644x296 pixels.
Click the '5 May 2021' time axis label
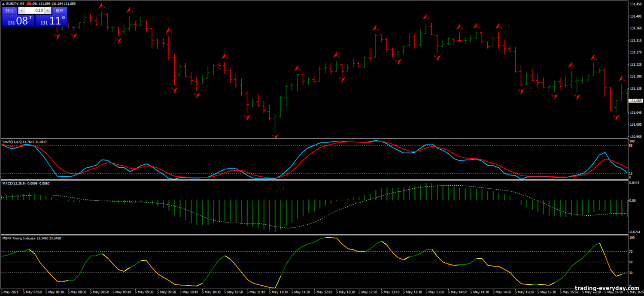[x=10, y=292]
